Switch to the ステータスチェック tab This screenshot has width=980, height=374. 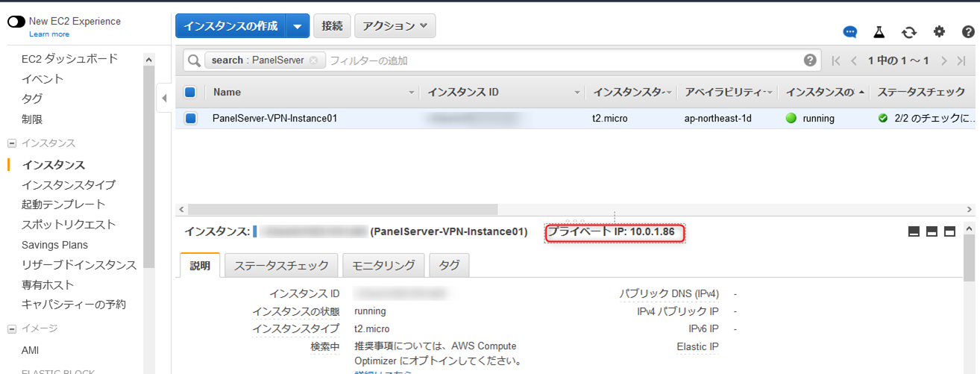pos(281,265)
